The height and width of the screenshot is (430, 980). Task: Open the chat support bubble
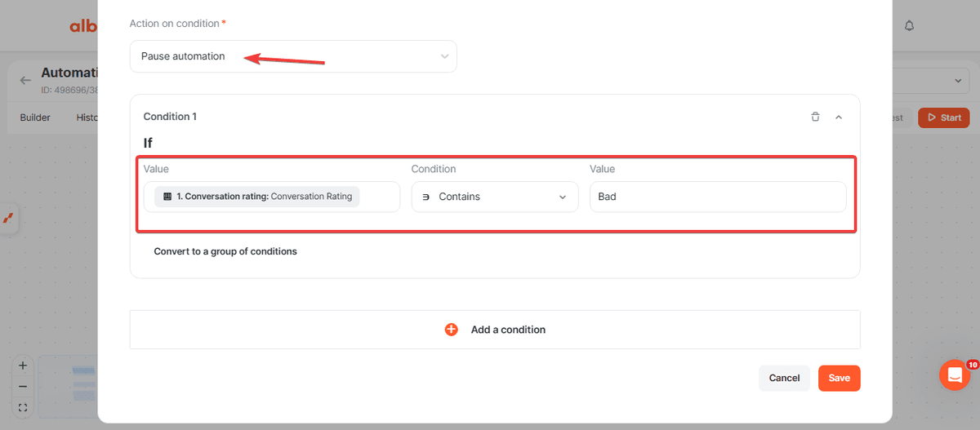[x=955, y=375]
